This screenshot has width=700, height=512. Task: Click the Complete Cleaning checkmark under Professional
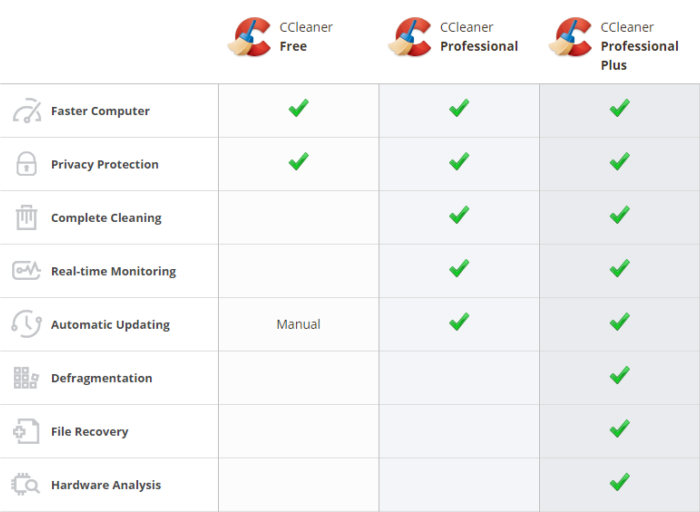click(x=459, y=215)
